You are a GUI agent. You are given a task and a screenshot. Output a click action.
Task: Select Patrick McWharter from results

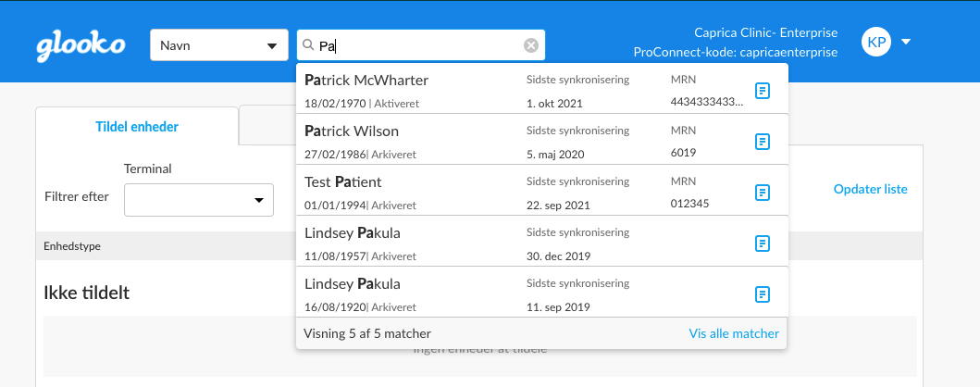coord(542,89)
